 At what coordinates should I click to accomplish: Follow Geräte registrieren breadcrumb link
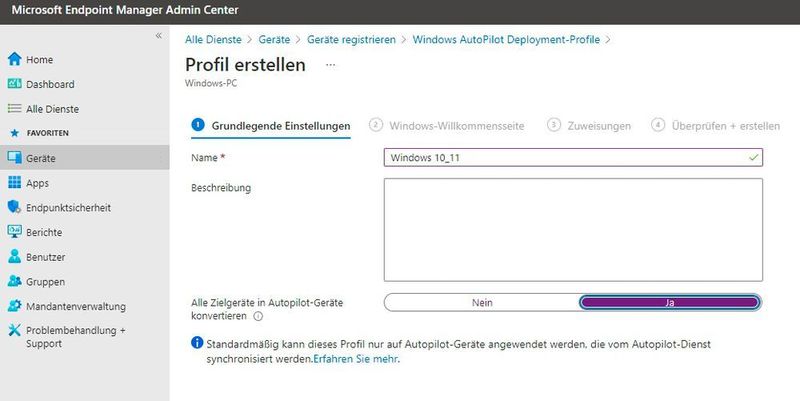tap(351, 39)
